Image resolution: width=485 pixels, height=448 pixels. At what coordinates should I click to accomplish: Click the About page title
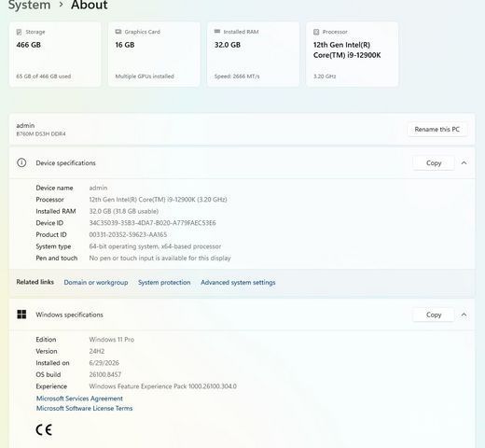coord(90,5)
